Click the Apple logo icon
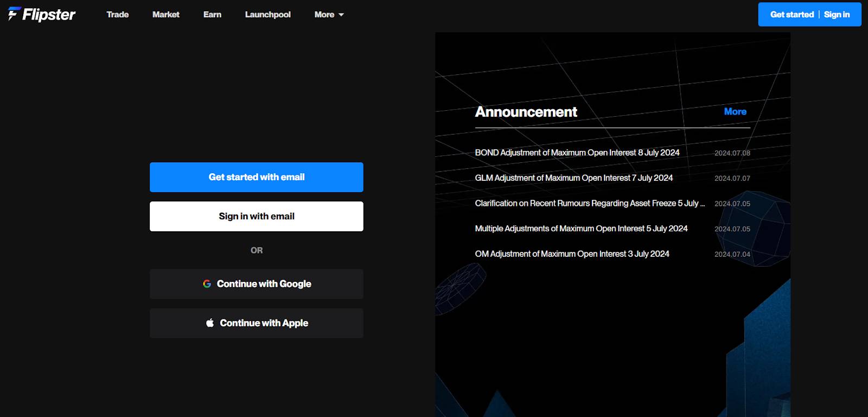Image resolution: width=868 pixels, height=417 pixels. [210, 323]
